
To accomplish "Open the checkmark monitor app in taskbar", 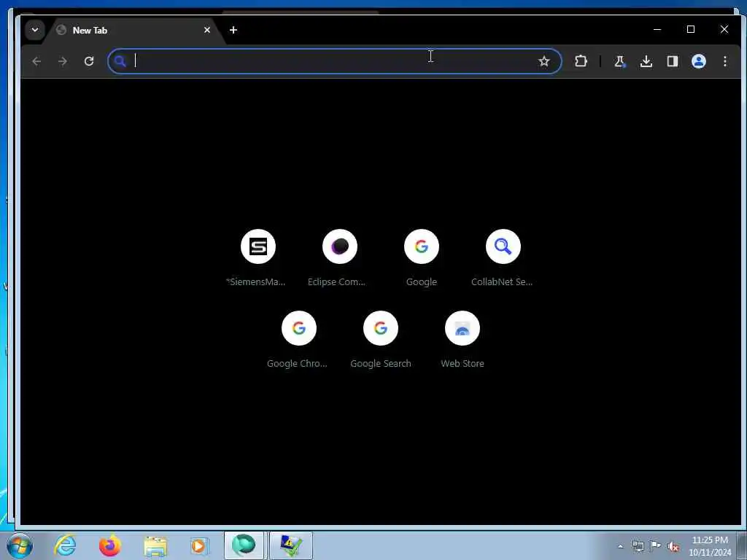I will [x=291, y=545].
